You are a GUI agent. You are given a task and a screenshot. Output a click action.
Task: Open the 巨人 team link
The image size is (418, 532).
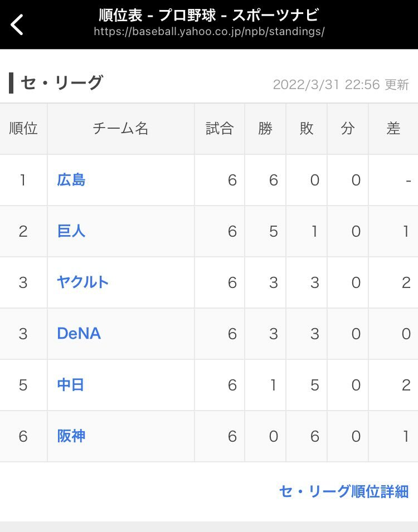click(x=71, y=231)
